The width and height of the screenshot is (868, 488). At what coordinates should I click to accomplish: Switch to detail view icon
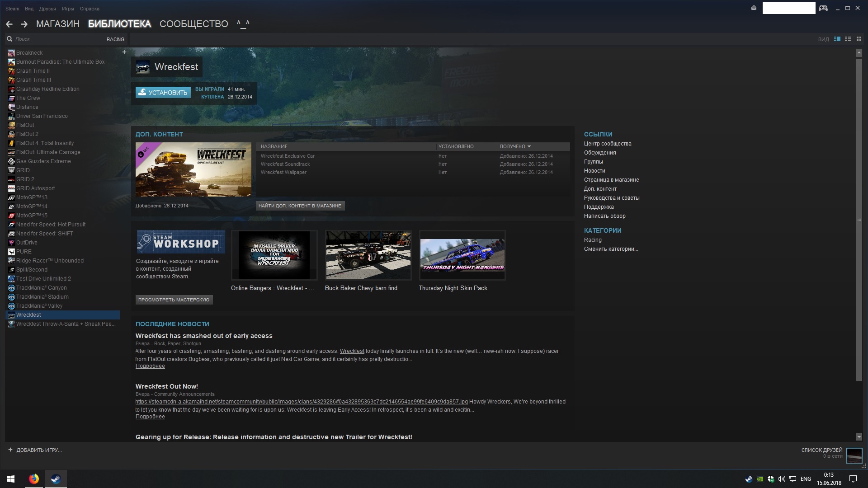837,39
